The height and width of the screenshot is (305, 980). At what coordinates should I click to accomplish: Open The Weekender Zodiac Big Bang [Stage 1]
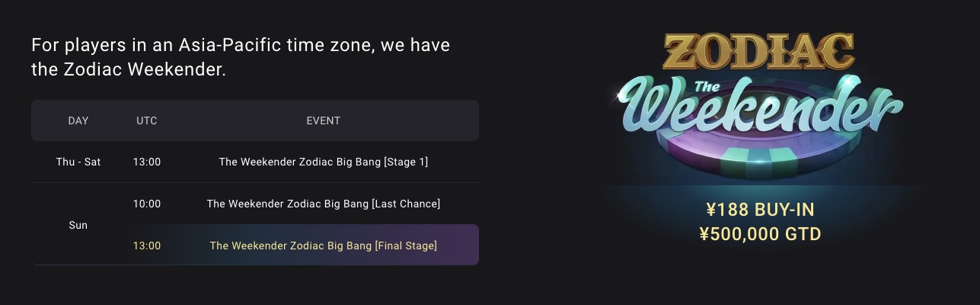(x=324, y=162)
